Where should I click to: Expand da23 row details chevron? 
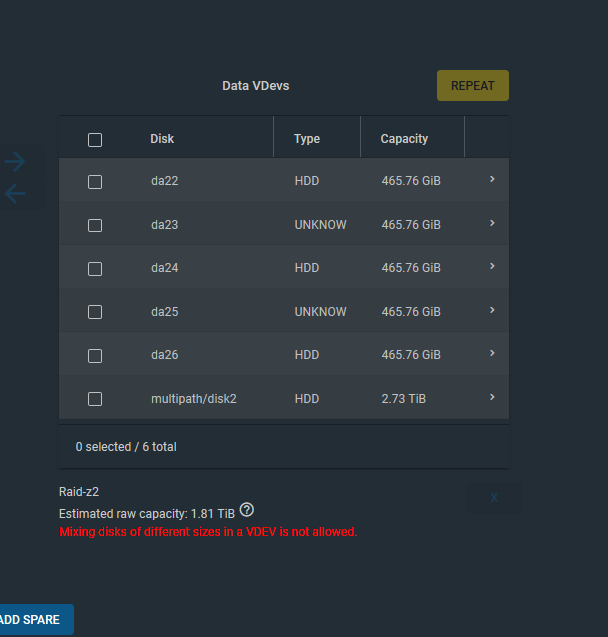(x=492, y=223)
